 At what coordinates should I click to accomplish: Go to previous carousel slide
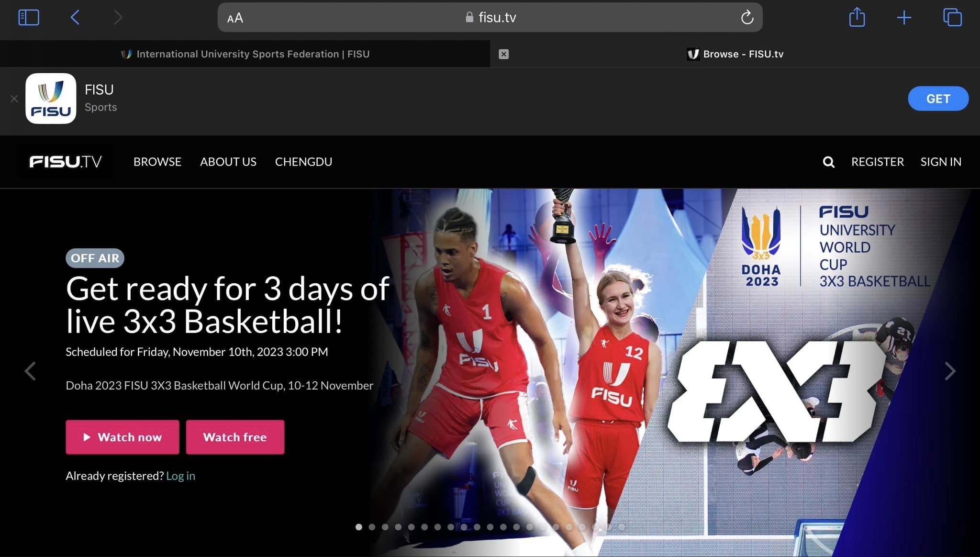(x=30, y=371)
